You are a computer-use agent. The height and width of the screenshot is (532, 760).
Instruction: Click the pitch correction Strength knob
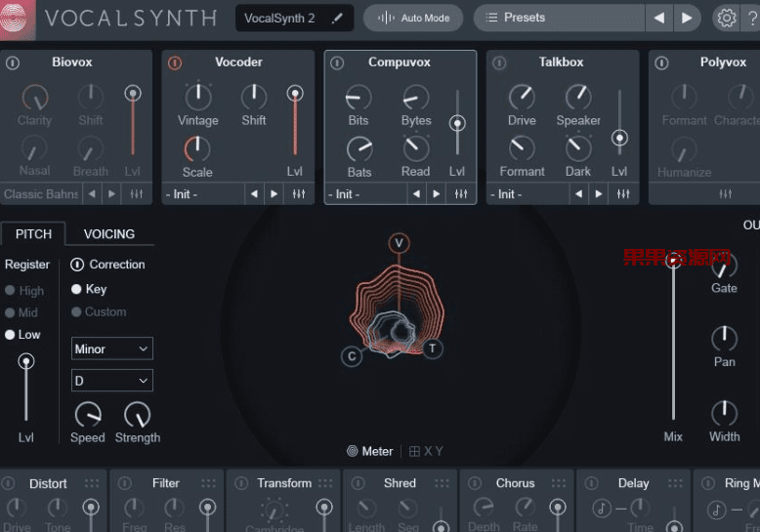point(138,415)
